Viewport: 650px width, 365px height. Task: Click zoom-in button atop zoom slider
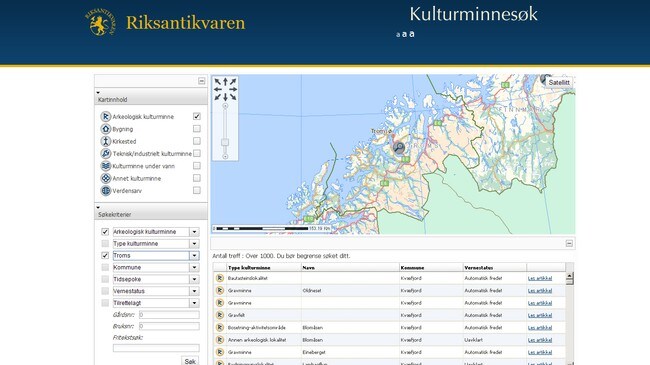click(x=226, y=106)
